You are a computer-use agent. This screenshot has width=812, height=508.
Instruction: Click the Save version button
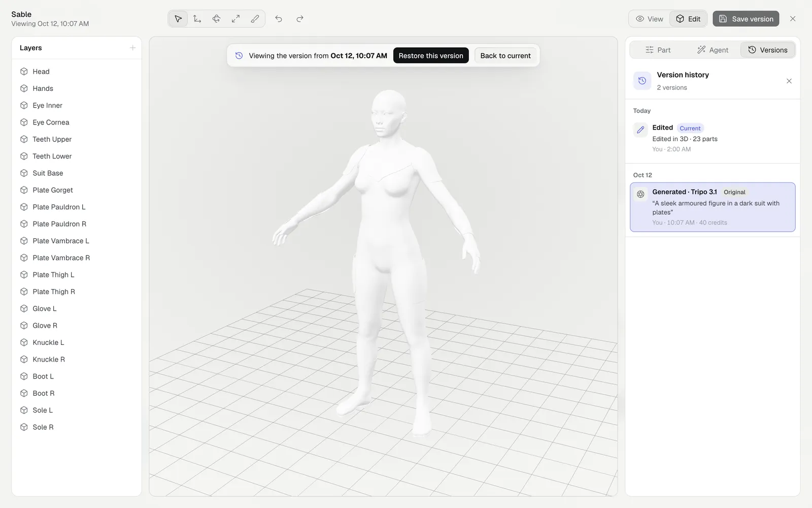(x=746, y=19)
